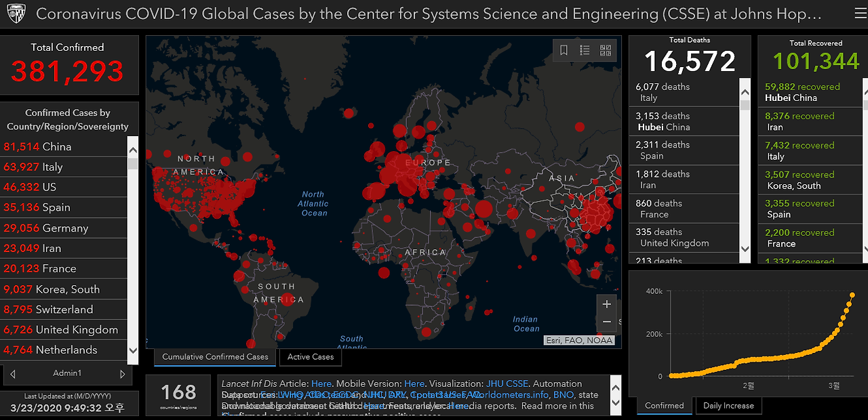Click the last data point on the chart
Screen dimensions: 868x420
point(852,295)
